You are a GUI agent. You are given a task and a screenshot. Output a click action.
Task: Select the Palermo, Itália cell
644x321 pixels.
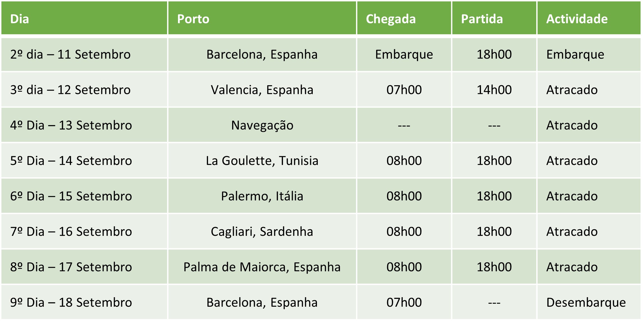[262, 196]
